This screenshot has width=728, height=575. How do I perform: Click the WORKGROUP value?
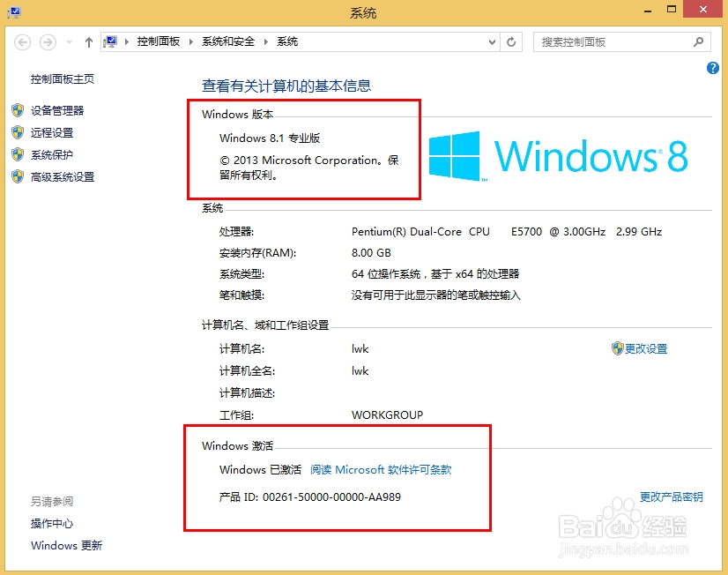(x=387, y=414)
